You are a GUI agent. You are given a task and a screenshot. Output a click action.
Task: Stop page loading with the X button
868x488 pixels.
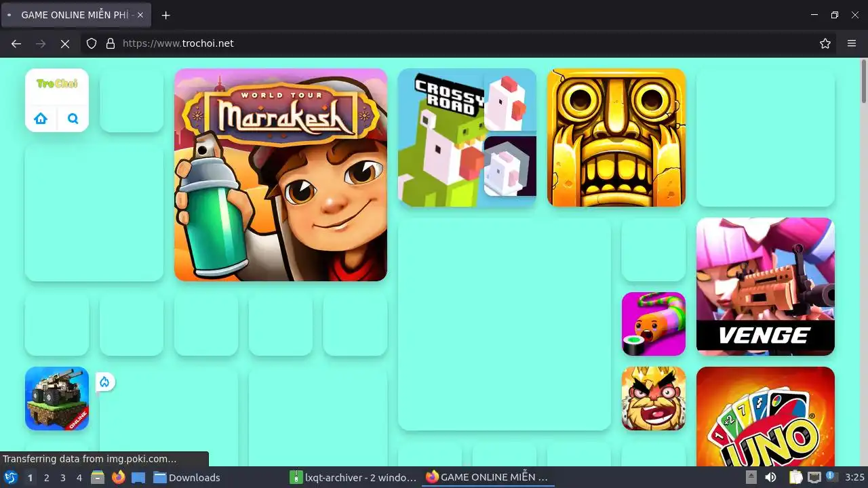65,43
